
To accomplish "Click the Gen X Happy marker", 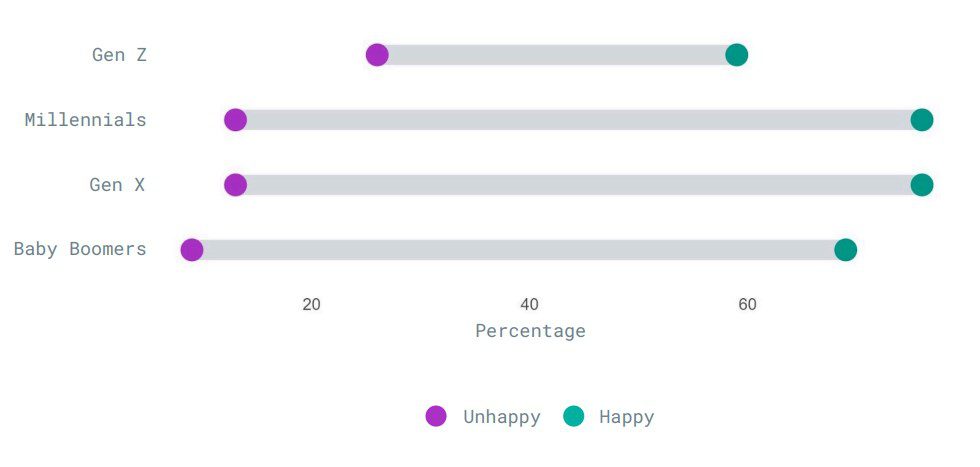I will coord(922,185).
